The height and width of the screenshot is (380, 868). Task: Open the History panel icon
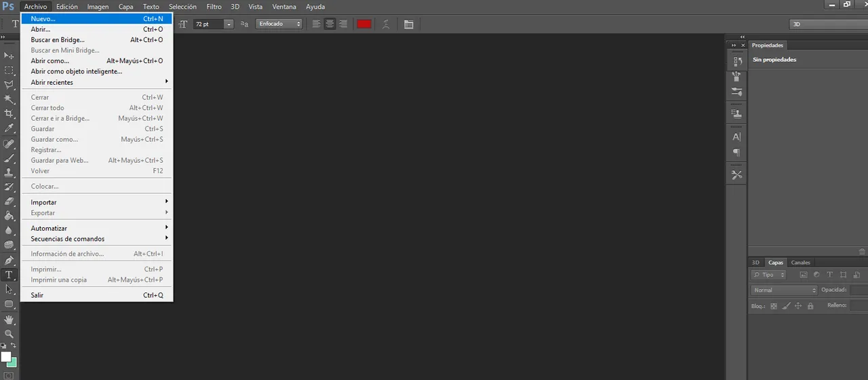tap(736, 61)
